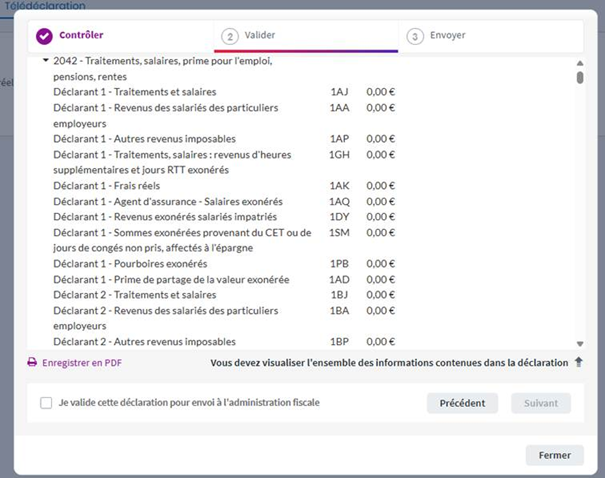The image size is (605, 478).
Task: Tick the 'Je valide cette déclaration' checkbox
Action: coord(46,403)
